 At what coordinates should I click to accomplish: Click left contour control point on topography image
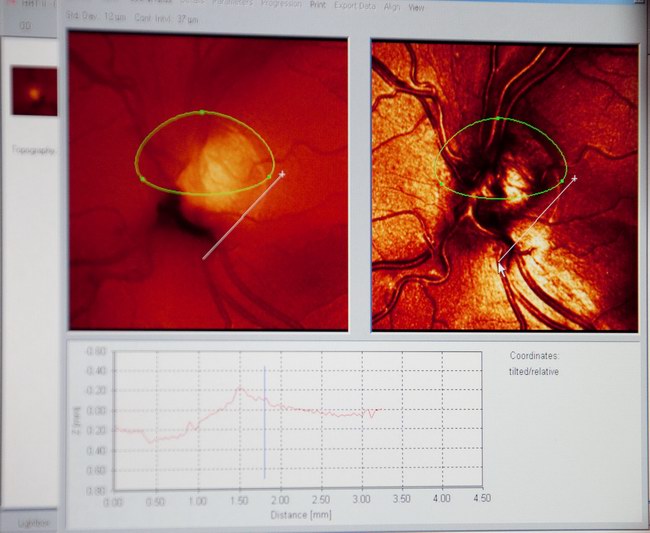click(x=142, y=179)
